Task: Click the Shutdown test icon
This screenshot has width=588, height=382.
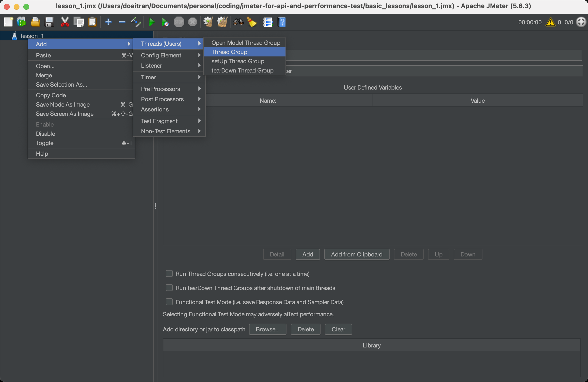Action: 193,22
